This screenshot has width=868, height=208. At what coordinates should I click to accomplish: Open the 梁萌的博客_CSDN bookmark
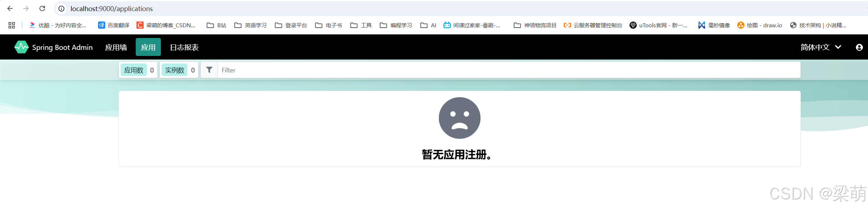coord(166,25)
